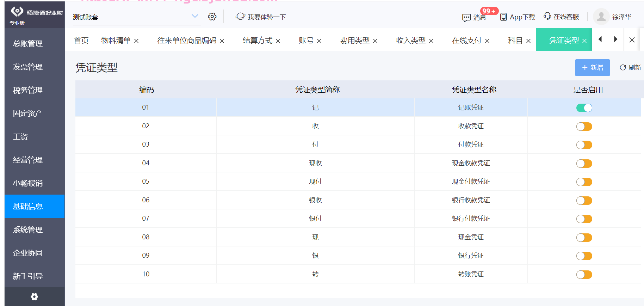Enable the 转账凭证 toggle
The height and width of the screenshot is (306, 644).
[584, 275]
